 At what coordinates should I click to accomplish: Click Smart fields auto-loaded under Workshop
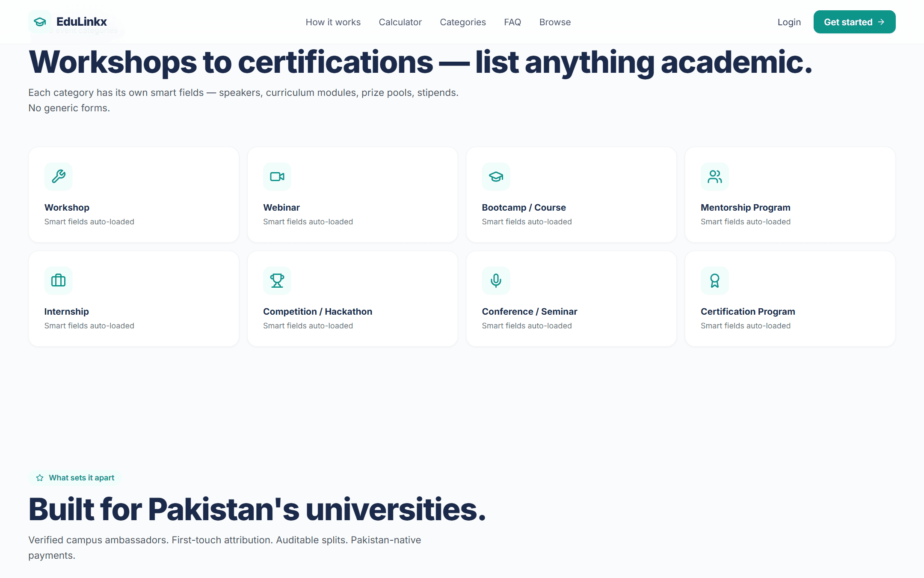point(89,222)
